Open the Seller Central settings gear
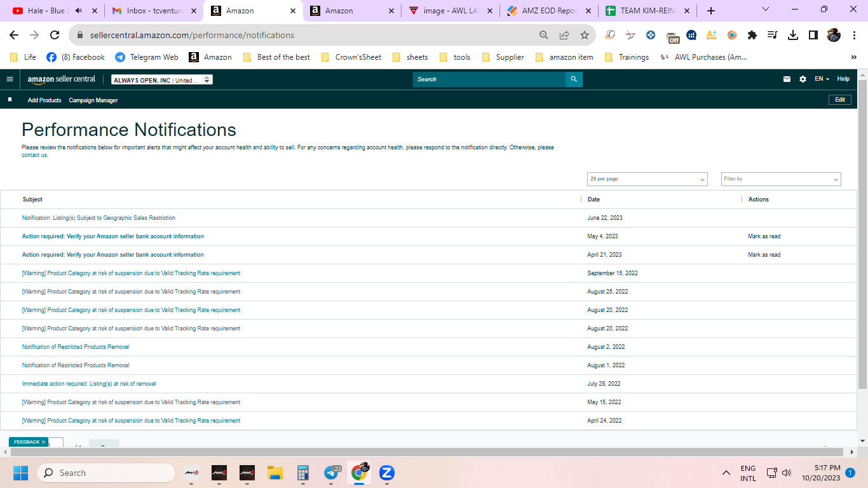This screenshot has height=488, width=868. (x=803, y=79)
